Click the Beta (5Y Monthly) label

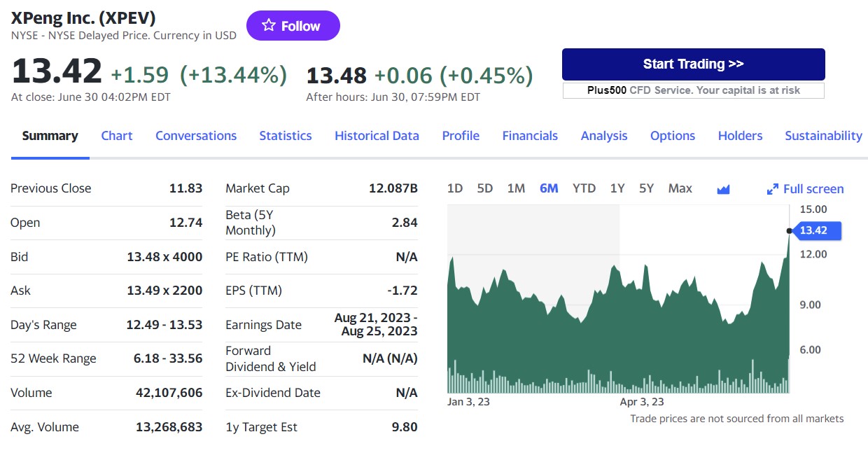[250, 223]
